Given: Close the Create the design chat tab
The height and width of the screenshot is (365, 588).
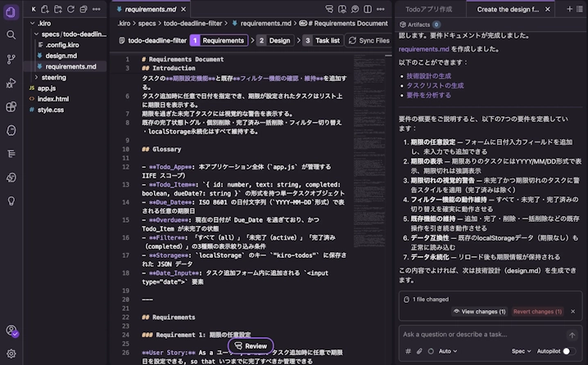Looking at the screenshot, I should [548, 9].
